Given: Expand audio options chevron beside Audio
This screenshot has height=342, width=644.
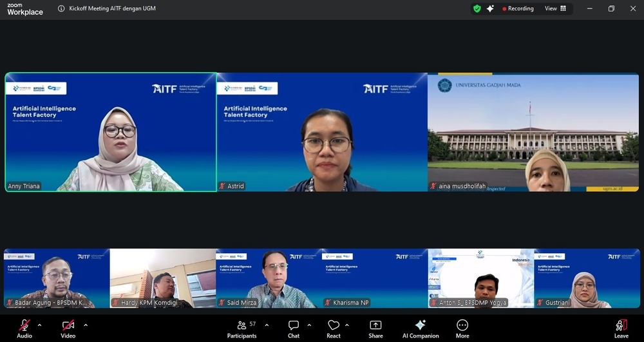Looking at the screenshot, I should point(40,325).
